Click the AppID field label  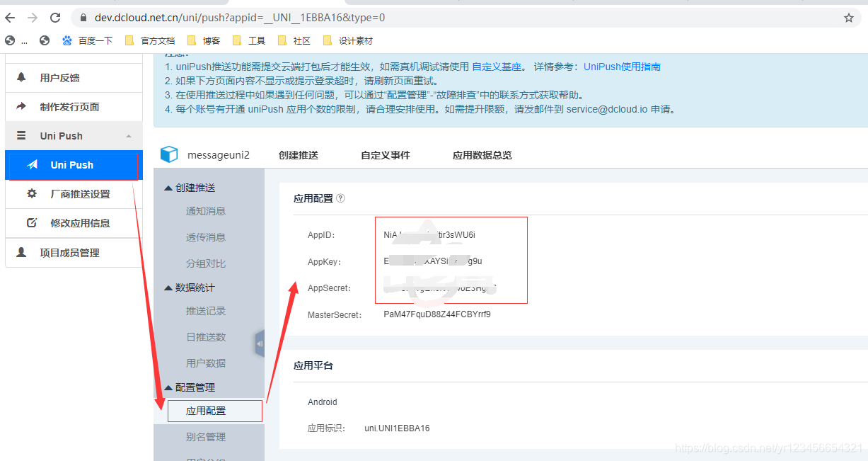(321, 234)
